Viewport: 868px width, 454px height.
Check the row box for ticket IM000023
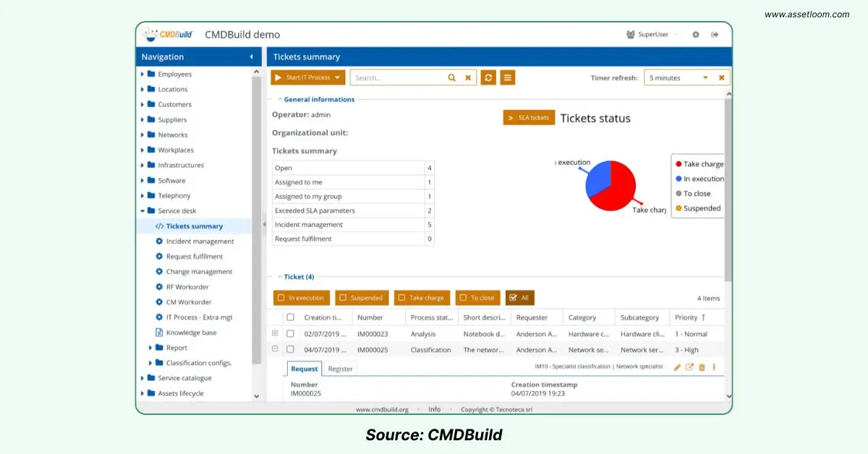pyautogui.click(x=291, y=334)
